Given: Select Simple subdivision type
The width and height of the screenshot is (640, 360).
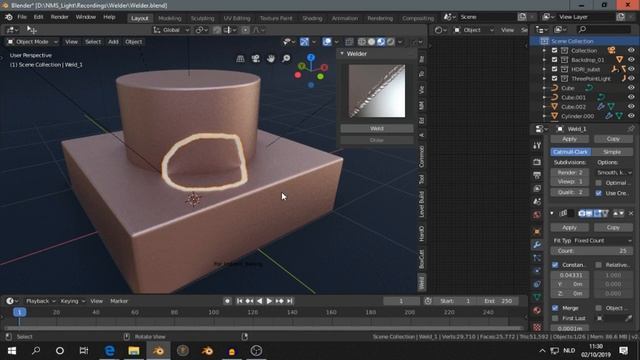Looking at the screenshot, I should click(612, 152).
